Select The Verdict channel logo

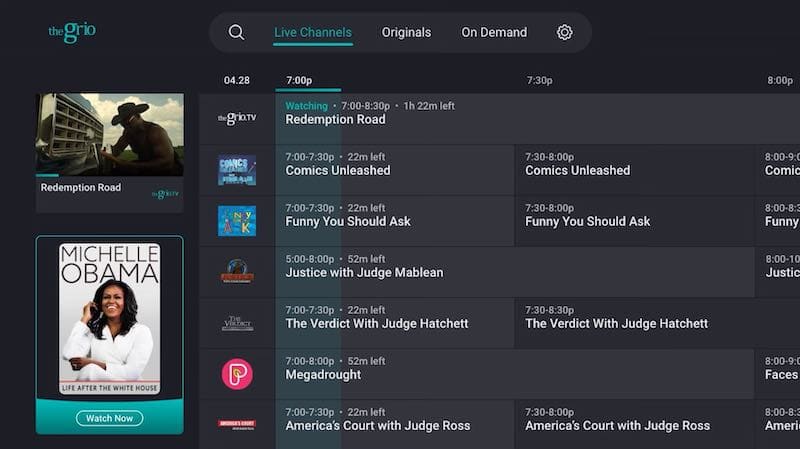tap(238, 323)
